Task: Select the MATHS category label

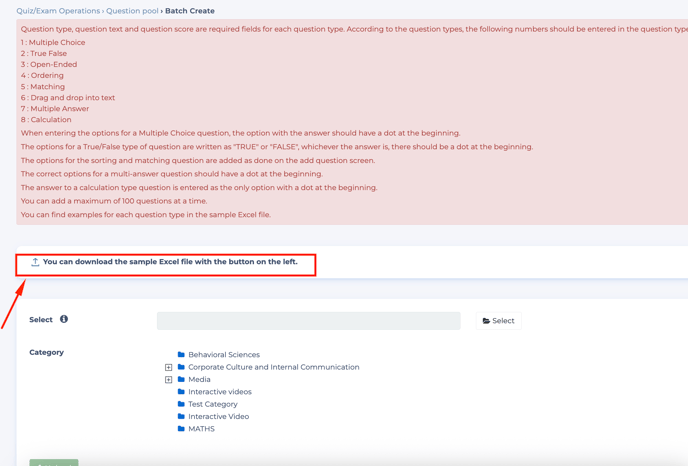Action: tap(201, 429)
